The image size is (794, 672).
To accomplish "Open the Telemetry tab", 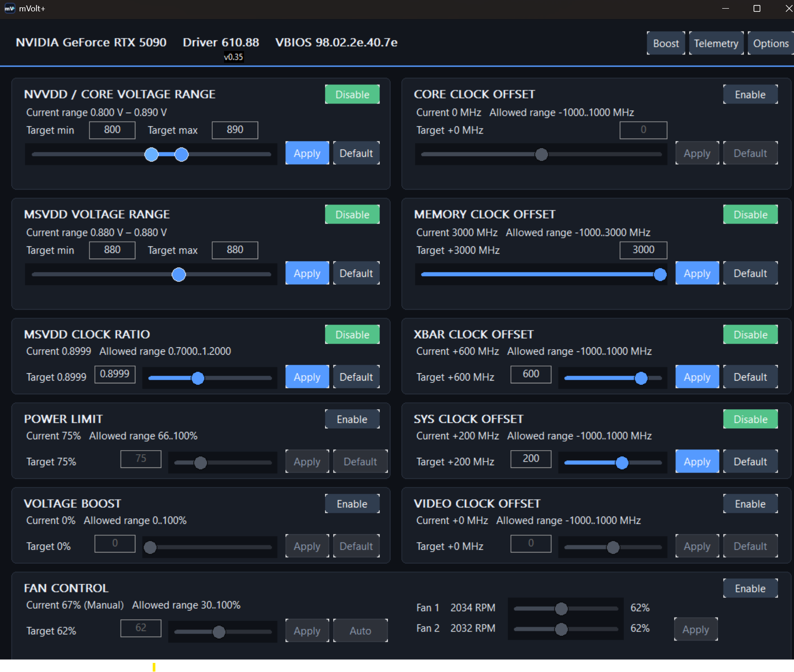I will [x=716, y=43].
